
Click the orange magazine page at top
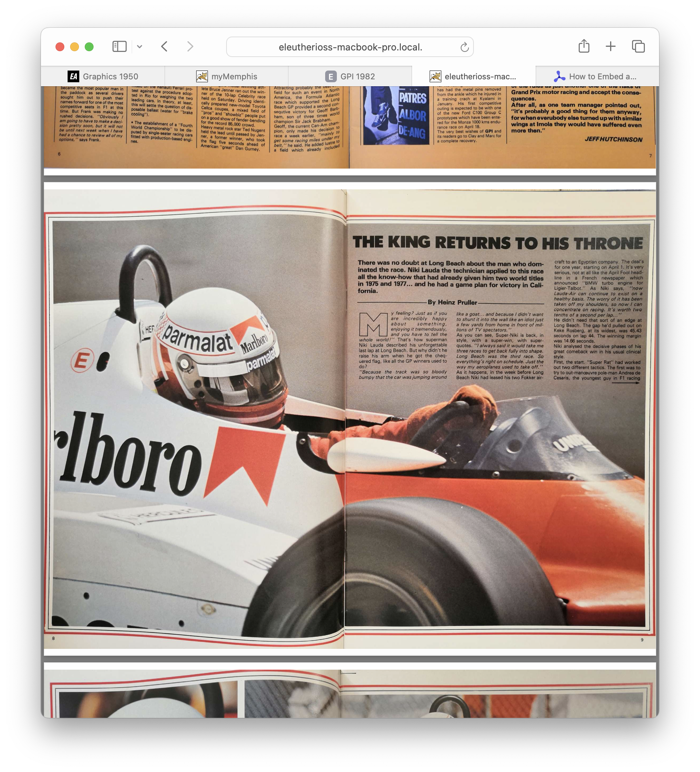coord(350,127)
